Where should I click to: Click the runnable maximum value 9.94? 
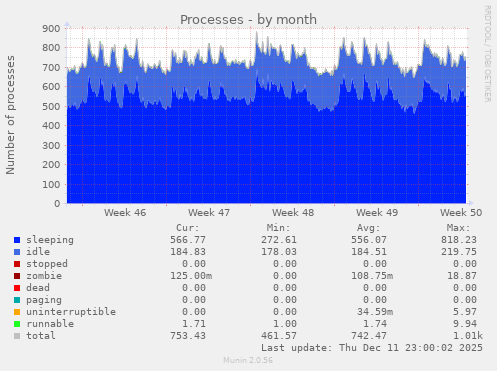[x=465, y=324]
